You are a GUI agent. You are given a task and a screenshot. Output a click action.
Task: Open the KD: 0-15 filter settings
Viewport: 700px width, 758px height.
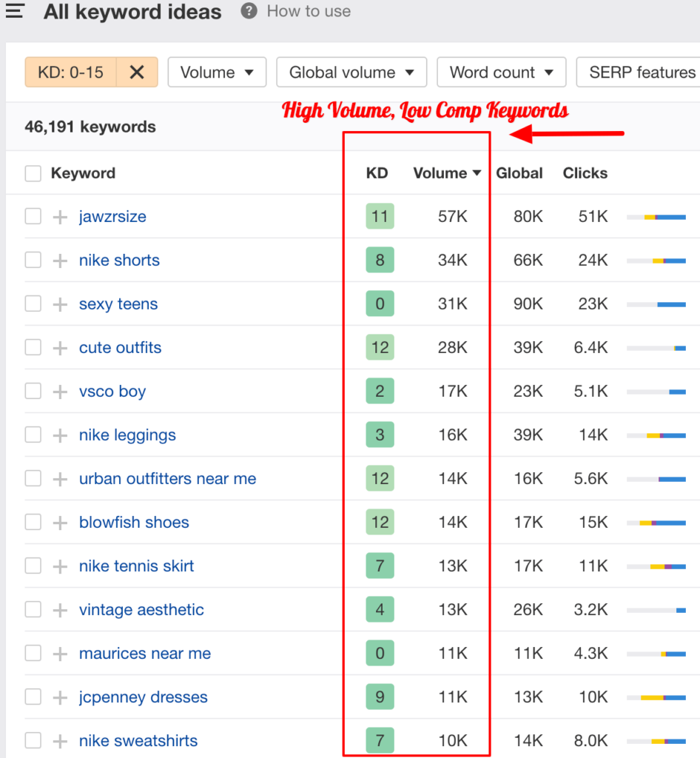tap(70, 72)
